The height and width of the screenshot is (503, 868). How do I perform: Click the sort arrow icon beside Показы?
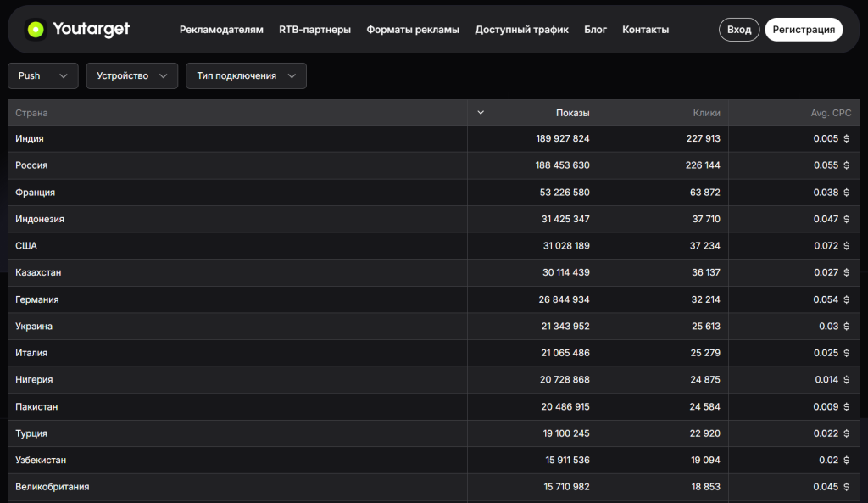click(x=481, y=112)
